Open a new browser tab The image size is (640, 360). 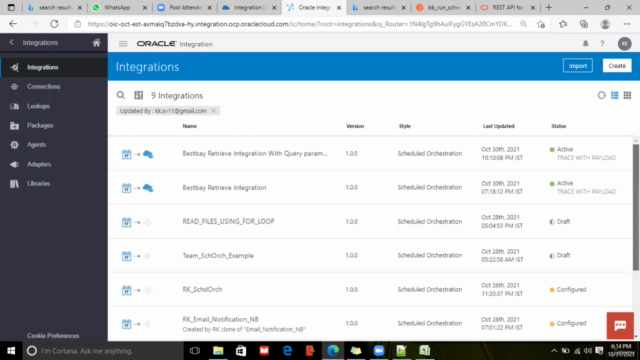click(x=549, y=7)
